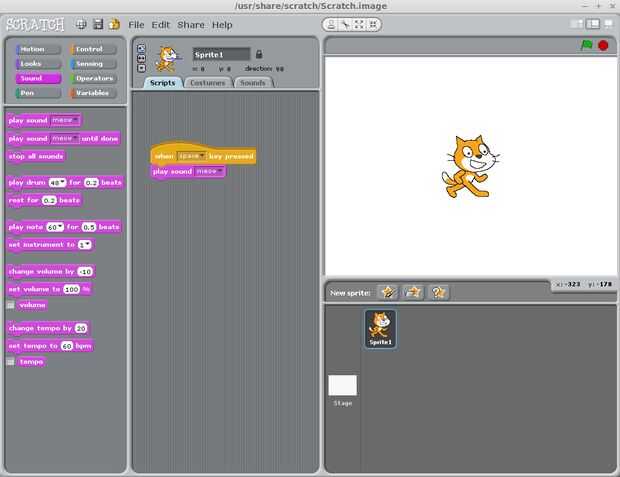The width and height of the screenshot is (620, 477).
Task: Click the save project floppy icon
Action: (98, 25)
